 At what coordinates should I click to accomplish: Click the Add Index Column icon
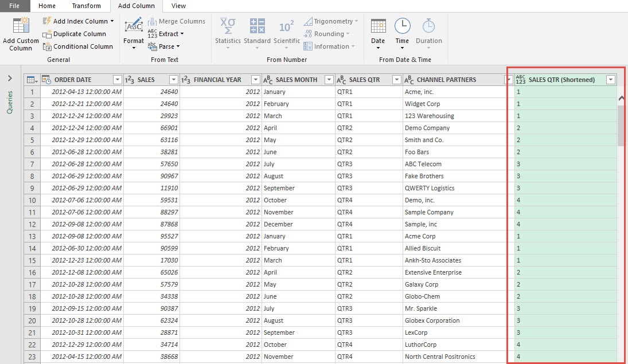point(47,21)
